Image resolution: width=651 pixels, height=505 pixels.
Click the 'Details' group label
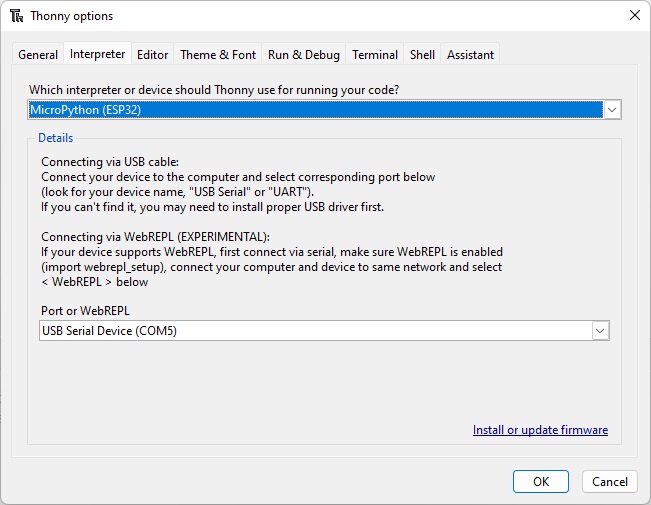[x=56, y=138]
